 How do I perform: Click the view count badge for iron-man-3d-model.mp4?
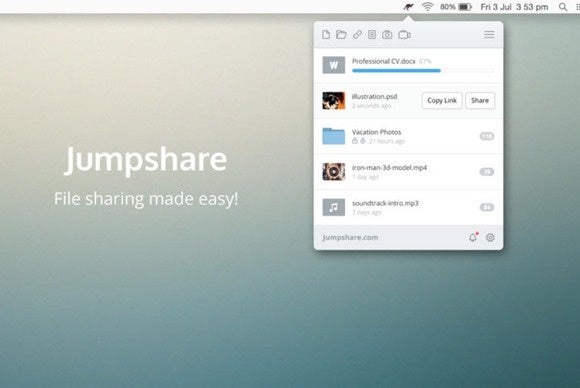tap(487, 172)
